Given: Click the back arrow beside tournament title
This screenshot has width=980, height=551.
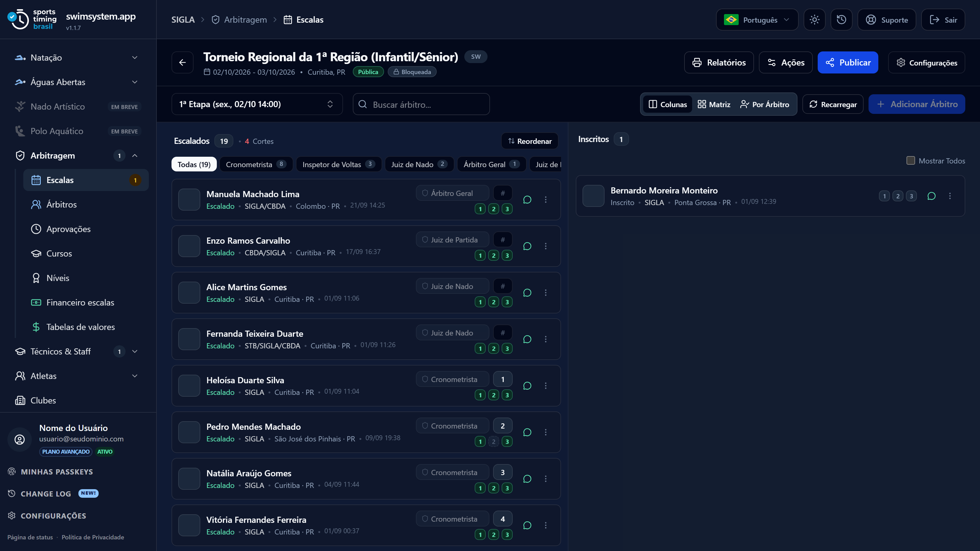Looking at the screenshot, I should tap(183, 62).
